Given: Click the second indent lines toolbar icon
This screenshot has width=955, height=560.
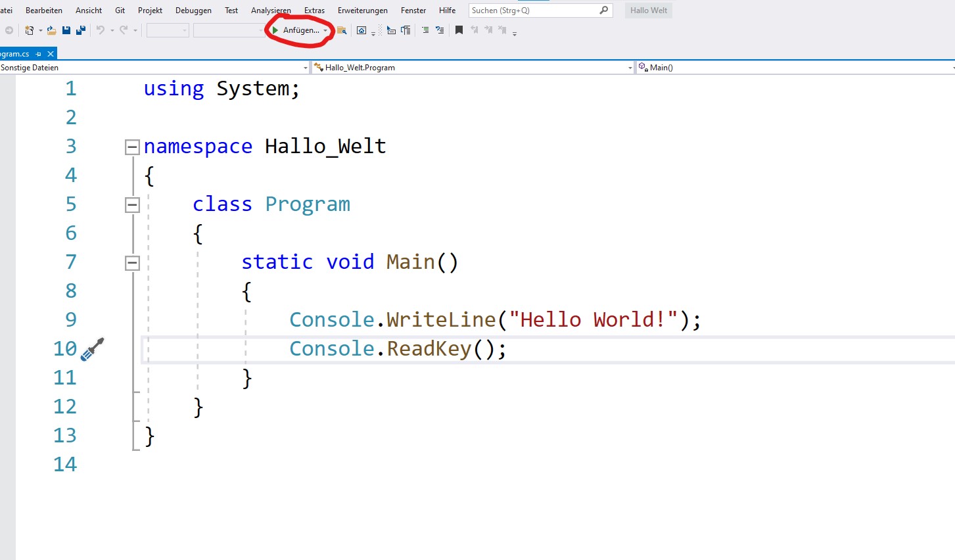Looking at the screenshot, I should (x=406, y=30).
